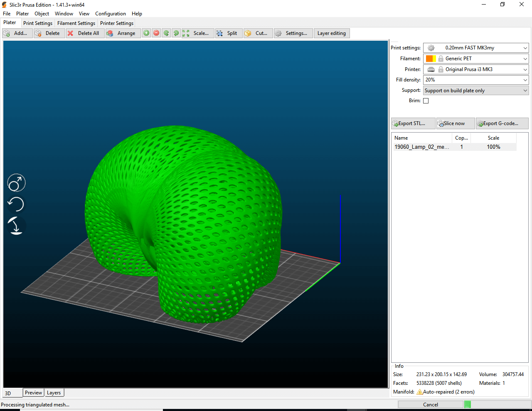Select the 19060_Lamp_02 object in the list
This screenshot has width=532, height=411.
(421, 147)
